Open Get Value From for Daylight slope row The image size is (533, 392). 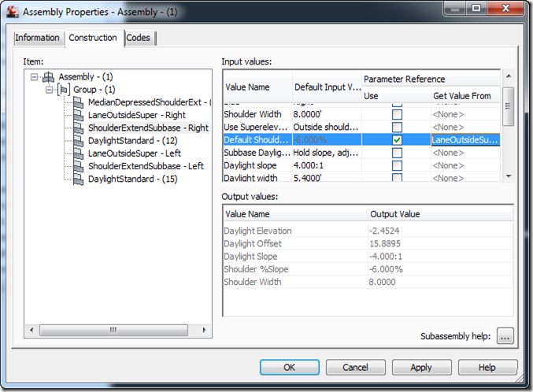coord(465,165)
